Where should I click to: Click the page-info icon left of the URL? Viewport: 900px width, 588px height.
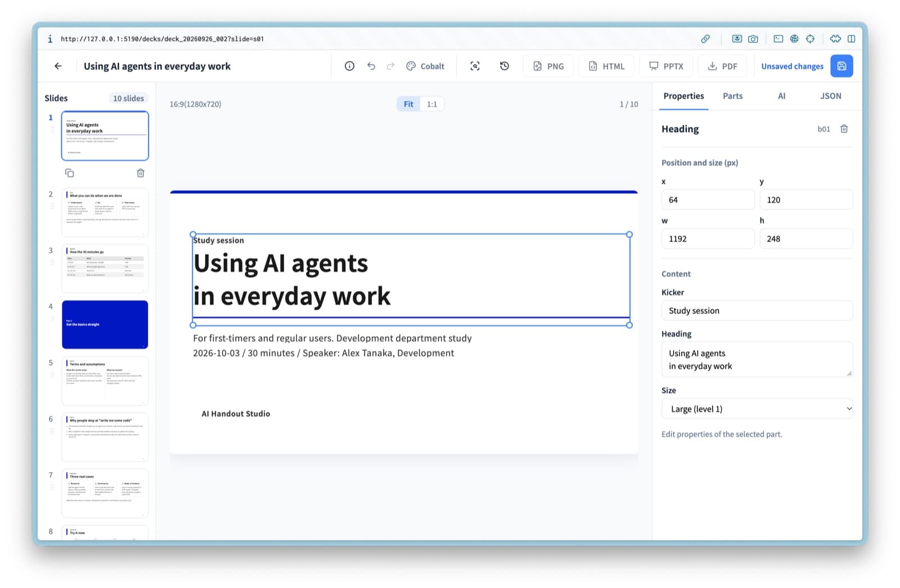tap(50, 39)
